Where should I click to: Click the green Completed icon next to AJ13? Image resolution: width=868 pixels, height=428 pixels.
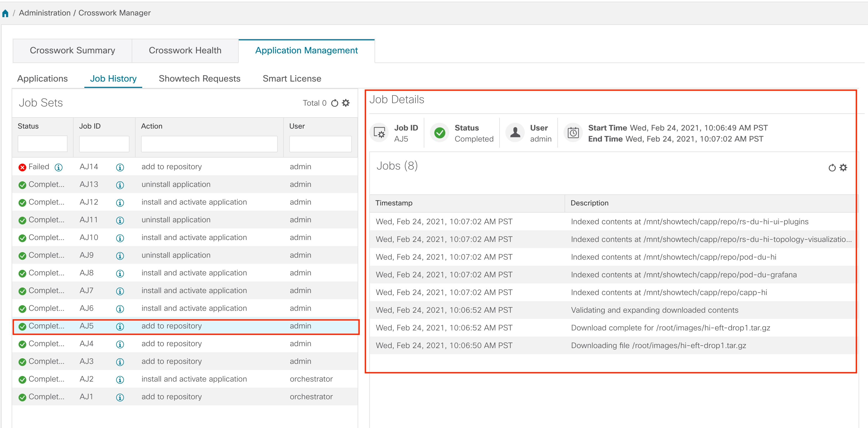pos(22,184)
